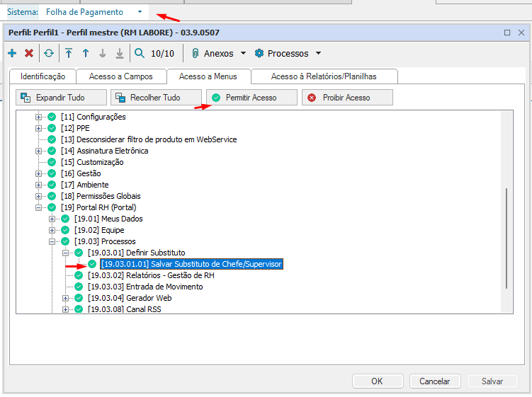
Task: Click the vertical scrollbar of menu tree
Action: pyautogui.click(x=506, y=238)
